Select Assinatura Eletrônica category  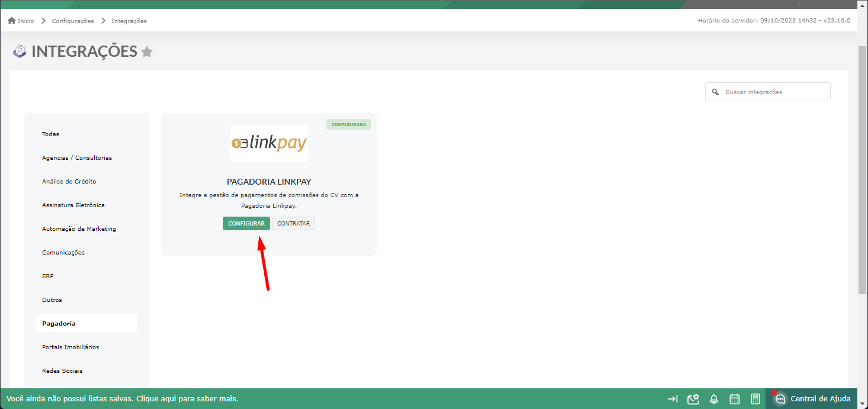(87, 205)
